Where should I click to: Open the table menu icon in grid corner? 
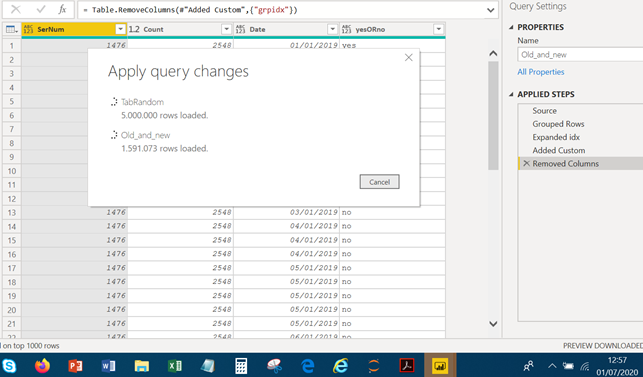tap(11, 29)
